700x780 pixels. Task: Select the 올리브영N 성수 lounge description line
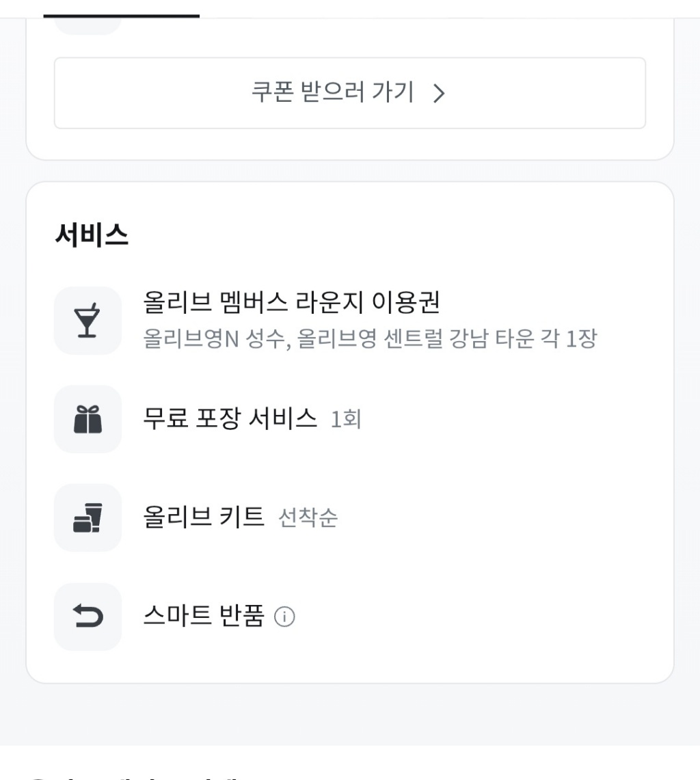point(370,339)
